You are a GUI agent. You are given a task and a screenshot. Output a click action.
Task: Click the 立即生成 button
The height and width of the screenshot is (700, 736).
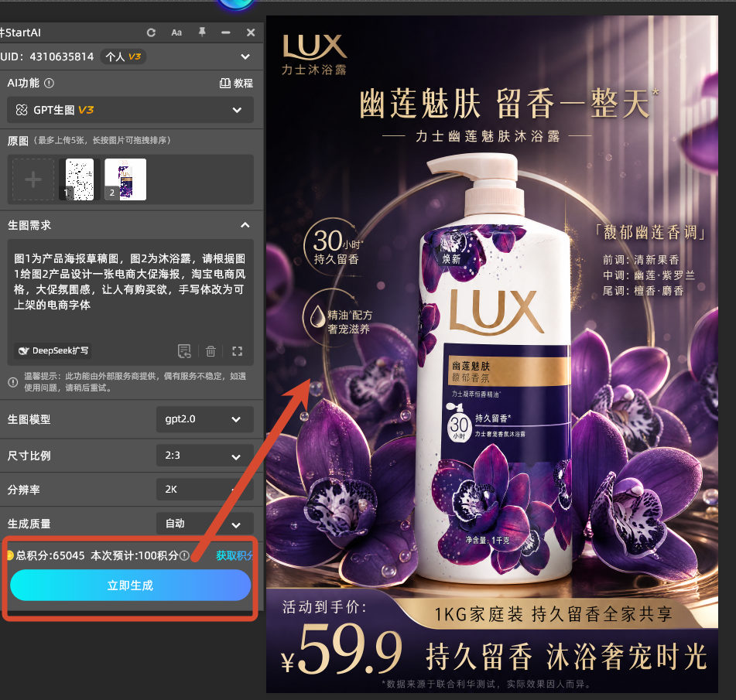tap(130, 585)
